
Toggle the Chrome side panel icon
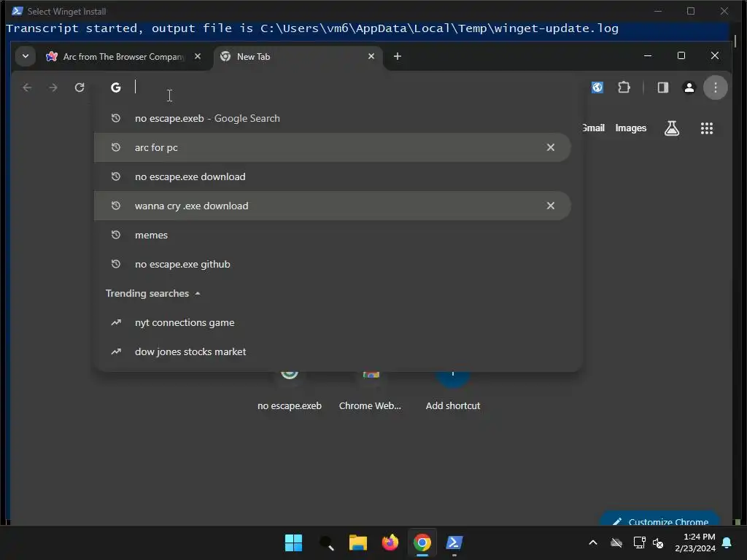[662, 87]
